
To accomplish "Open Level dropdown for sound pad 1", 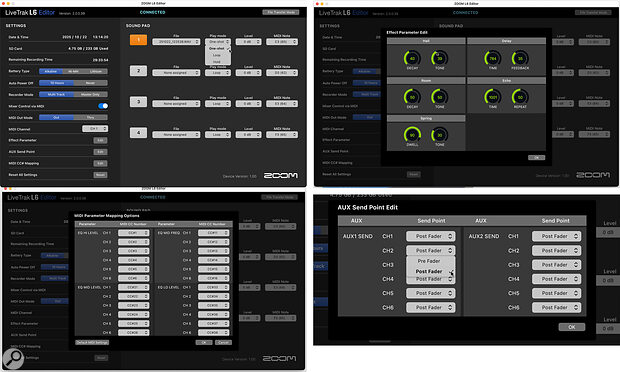I will coord(248,42).
